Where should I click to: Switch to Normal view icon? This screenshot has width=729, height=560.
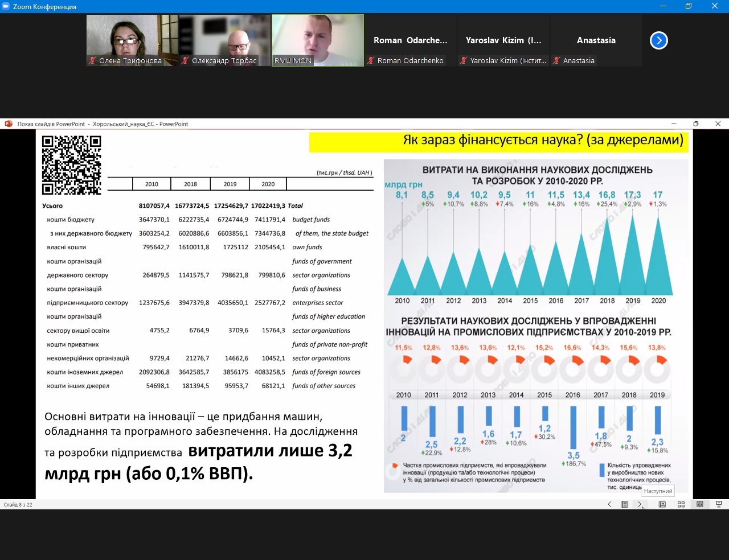(x=662, y=504)
